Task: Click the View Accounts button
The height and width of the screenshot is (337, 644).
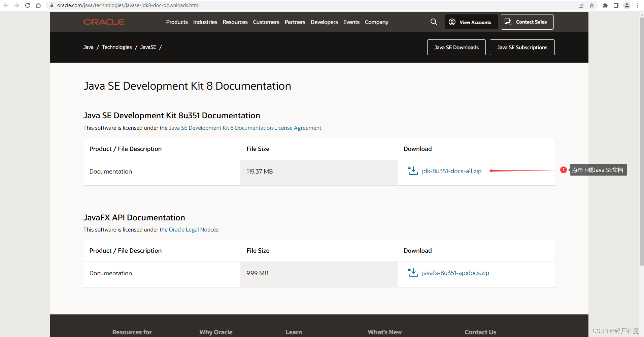Action: pos(471,22)
